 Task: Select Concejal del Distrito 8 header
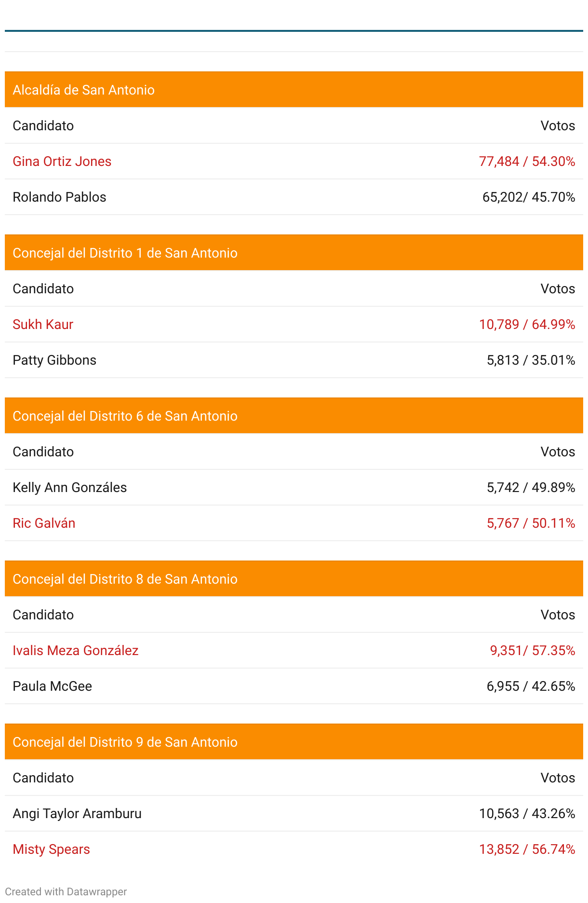pyautogui.click(x=294, y=579)
